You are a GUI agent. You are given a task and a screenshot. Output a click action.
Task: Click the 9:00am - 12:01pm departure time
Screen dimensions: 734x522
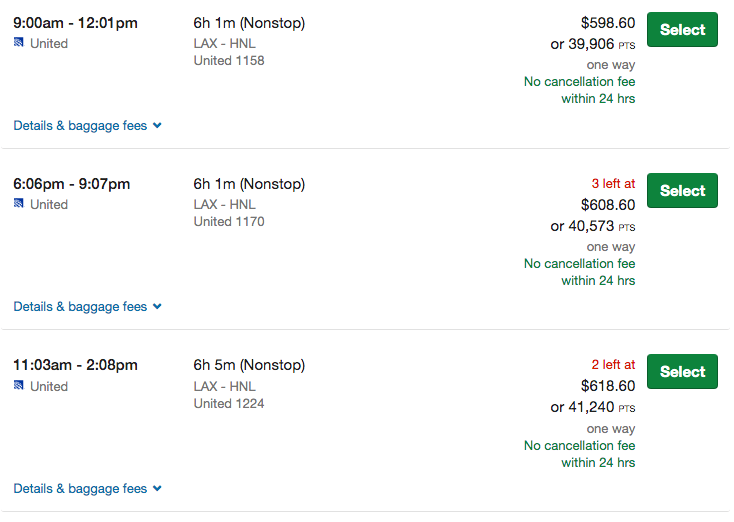pyautogui.click(x=75, y=22)
